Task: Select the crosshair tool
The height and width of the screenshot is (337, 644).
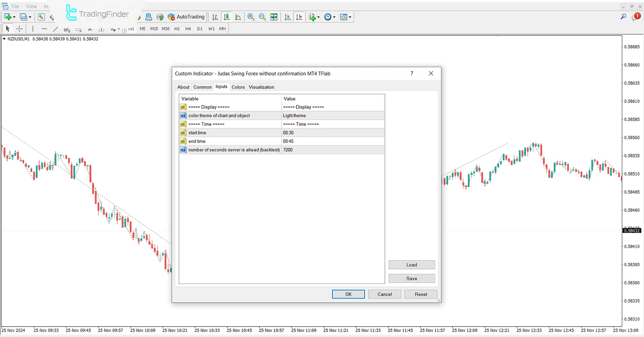Action: 19,29
